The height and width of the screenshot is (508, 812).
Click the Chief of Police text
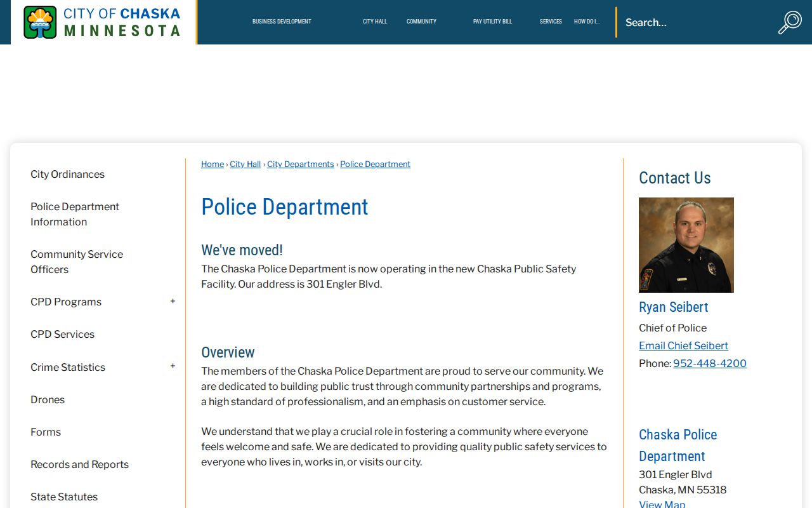672,328
